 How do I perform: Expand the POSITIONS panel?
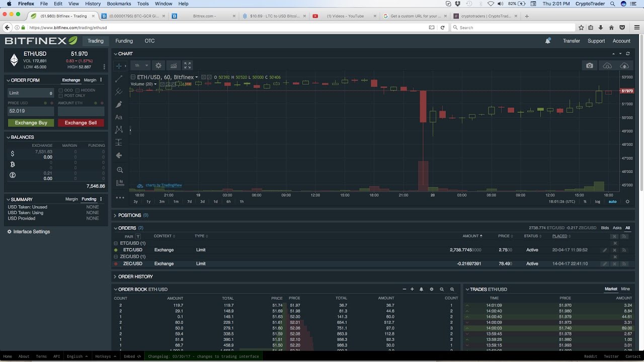tap(115, 215)
